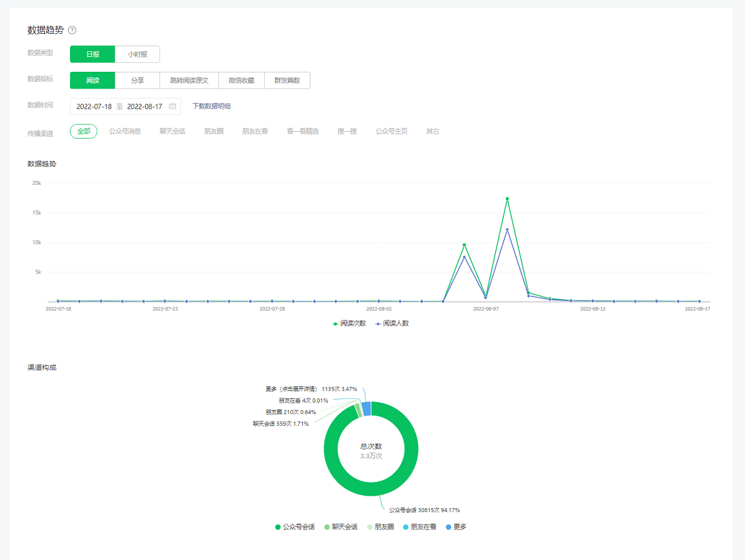Screen dimensions: 745x560
Task: Toggle 聊天会话 in pie legend
Action: pyautogui.click(x=341, y=527)
